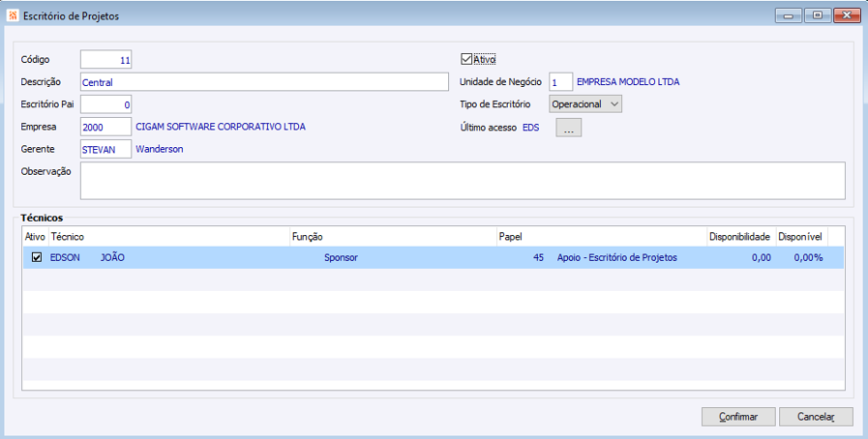Image resolution: width=868 pixels, height=439 pixels.
Task: Select the Escritório Pai field
Action: (x=105, y=103)
